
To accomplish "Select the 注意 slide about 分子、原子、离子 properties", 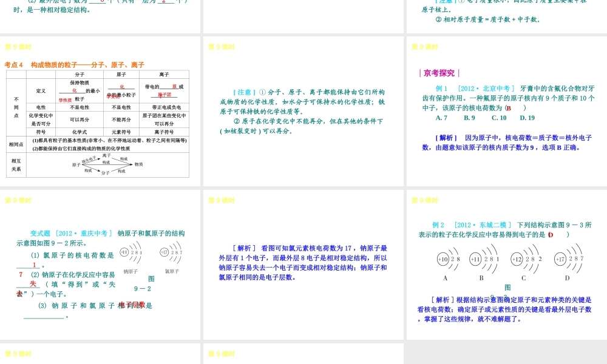I will [303, 112].
